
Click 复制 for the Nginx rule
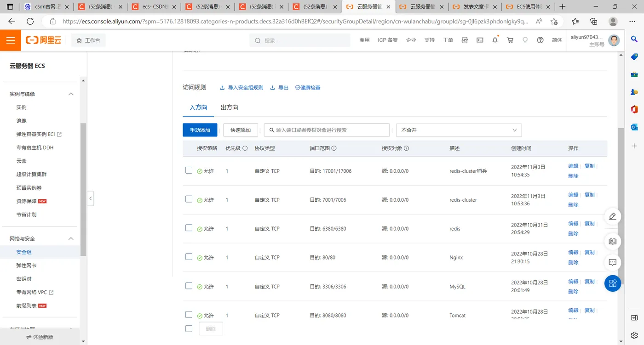pos(590,253)
